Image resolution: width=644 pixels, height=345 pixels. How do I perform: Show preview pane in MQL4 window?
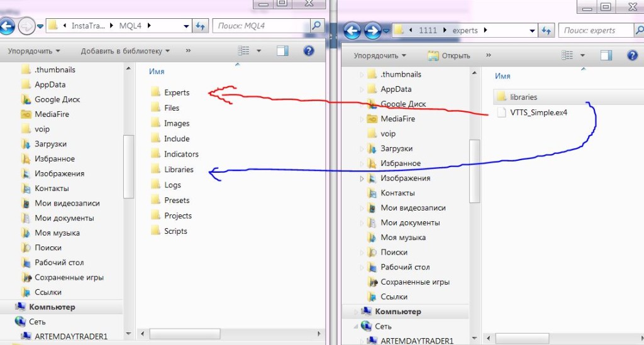282,51
